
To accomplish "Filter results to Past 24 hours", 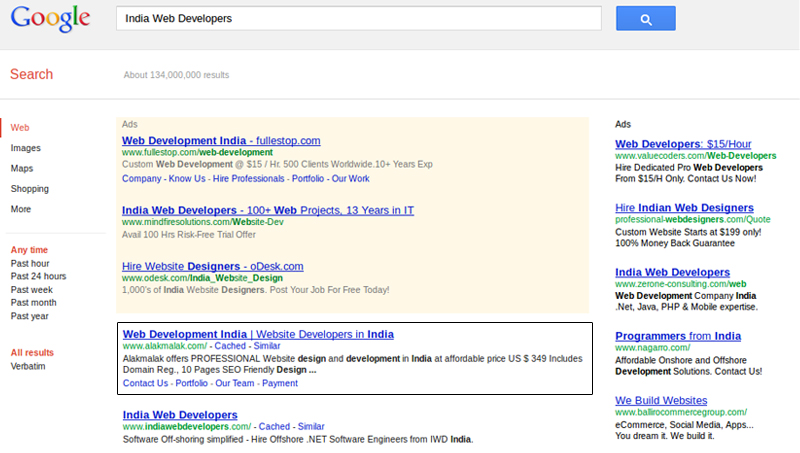I will [x=38, y=276].
